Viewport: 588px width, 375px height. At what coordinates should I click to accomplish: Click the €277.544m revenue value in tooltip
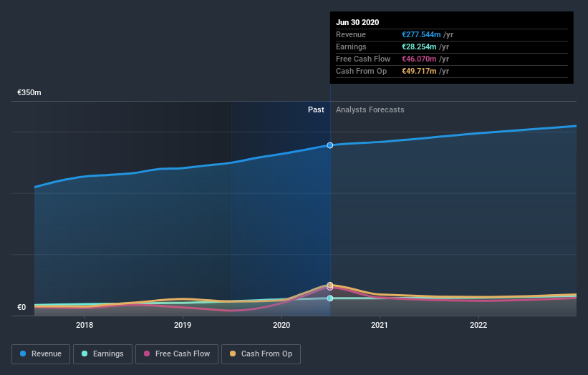pyautogui.click(x=421, y=34)
